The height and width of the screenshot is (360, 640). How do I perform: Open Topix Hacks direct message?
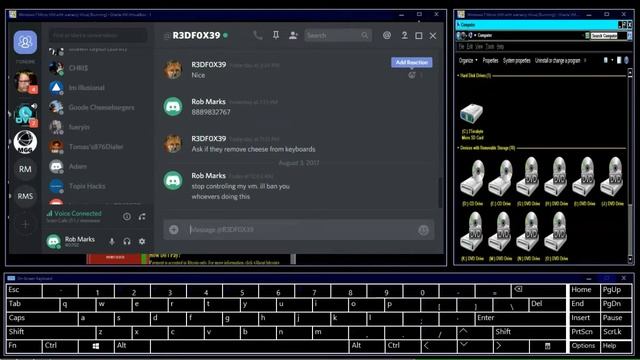pos(97,186)
